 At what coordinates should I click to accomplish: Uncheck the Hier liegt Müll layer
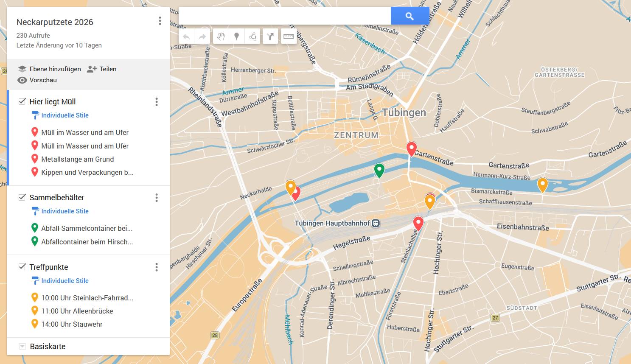coord(22,101)
